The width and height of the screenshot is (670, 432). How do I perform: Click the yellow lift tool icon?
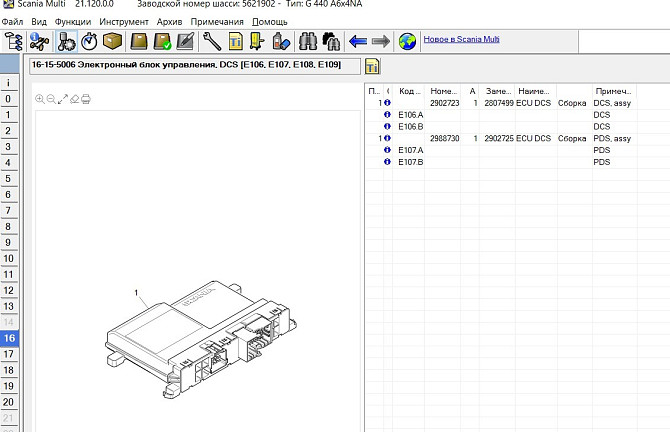coord(257,41)
